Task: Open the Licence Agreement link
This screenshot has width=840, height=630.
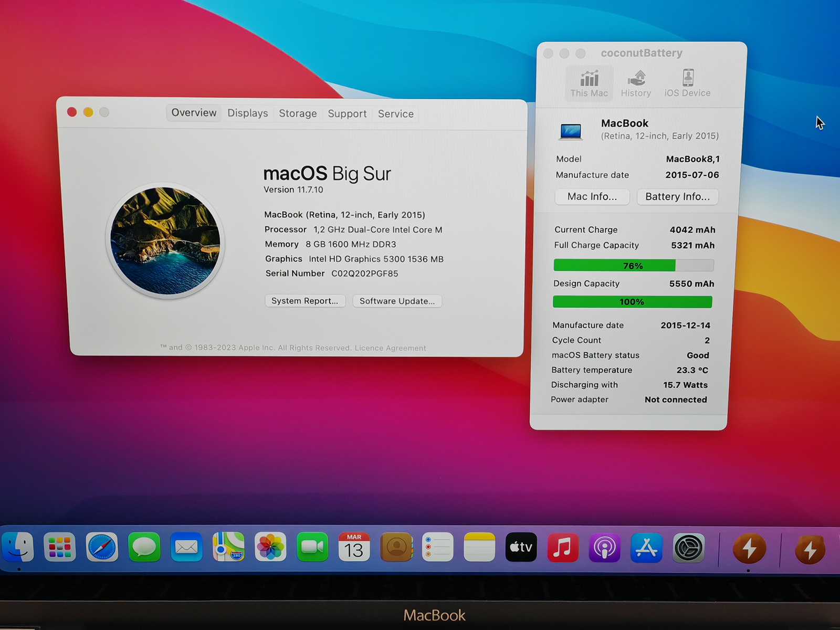Action: pyautogui.click(x=390, y=348)
